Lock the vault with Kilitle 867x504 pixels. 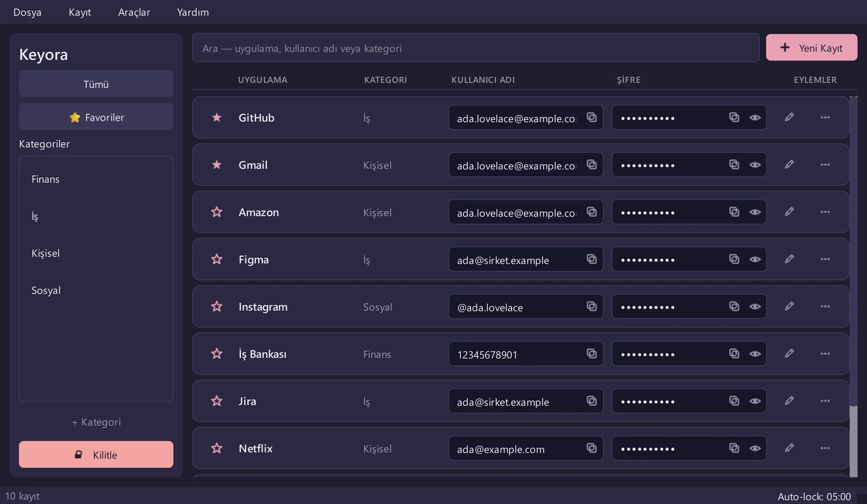96,454
